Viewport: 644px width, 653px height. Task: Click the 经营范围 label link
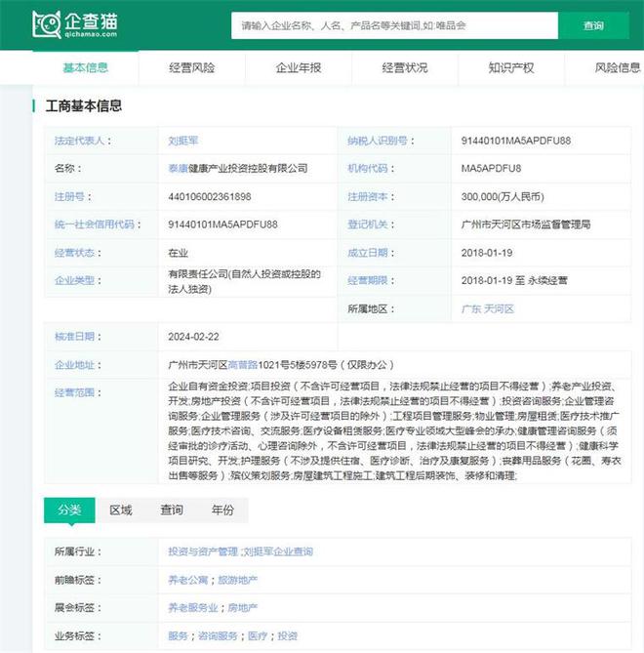point(74,392)
